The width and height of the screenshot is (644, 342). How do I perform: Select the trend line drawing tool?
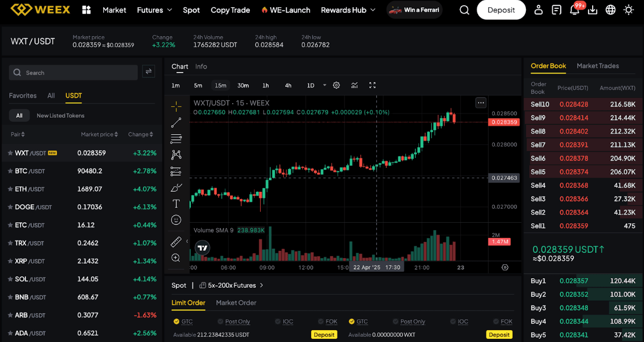pyautogui.click(x=176, y=122)
